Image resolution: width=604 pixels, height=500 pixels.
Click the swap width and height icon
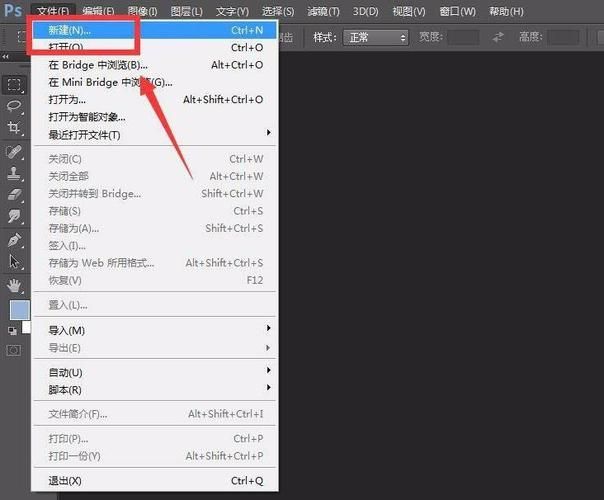click(x=498, y=37)
